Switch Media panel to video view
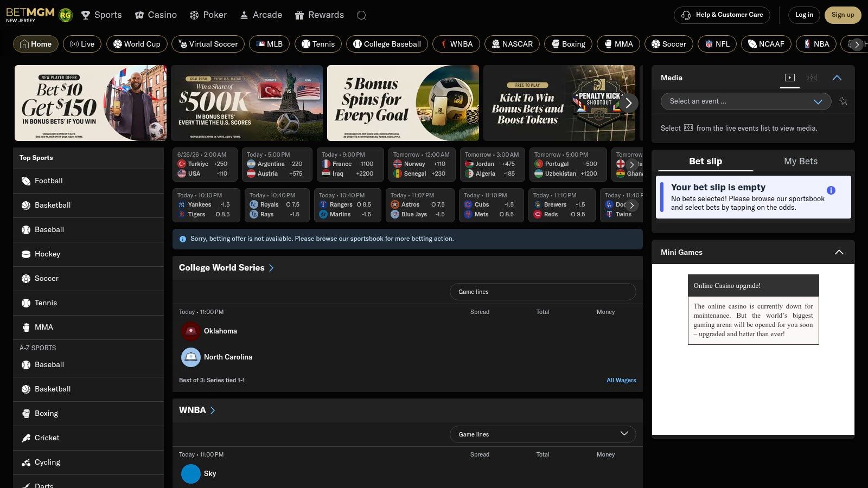The height and width of the screenshot is (488, 868). pos(790,78)
